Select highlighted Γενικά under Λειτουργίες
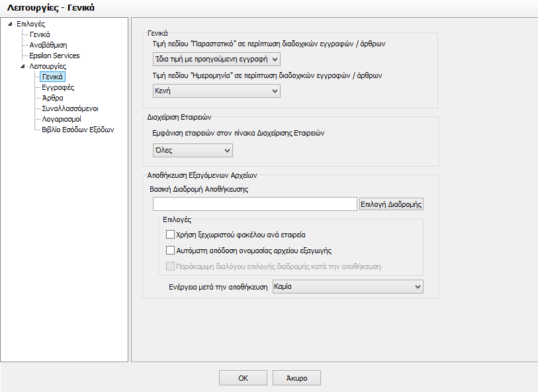Image resolution: width=538 pixels, height=392 pixels. pyautogui.click(x=52, y=77)
